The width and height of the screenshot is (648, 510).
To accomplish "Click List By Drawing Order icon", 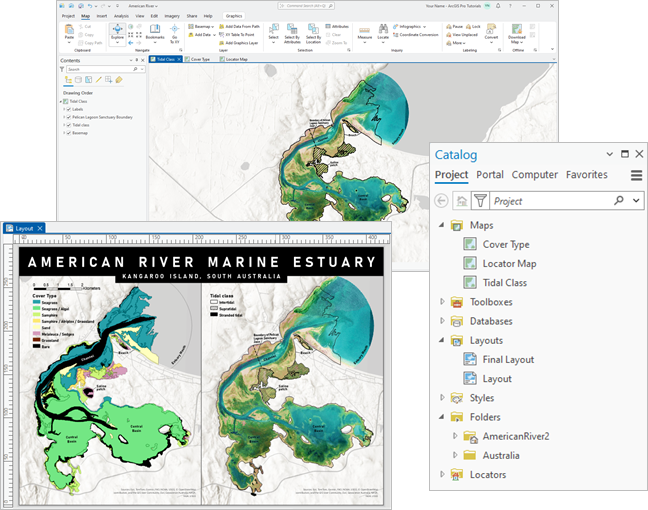I will [69, 79].
